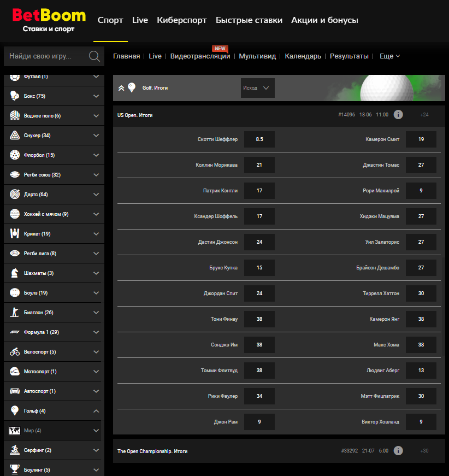Expand the Биатлон (26) category
The width and height of the screenshot is (449, 476).
(x=96, y=313)
